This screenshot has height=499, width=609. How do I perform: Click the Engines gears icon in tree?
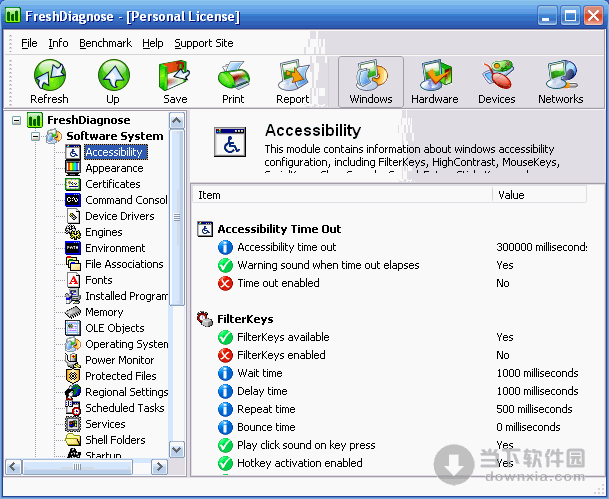[x=73, y=232]
